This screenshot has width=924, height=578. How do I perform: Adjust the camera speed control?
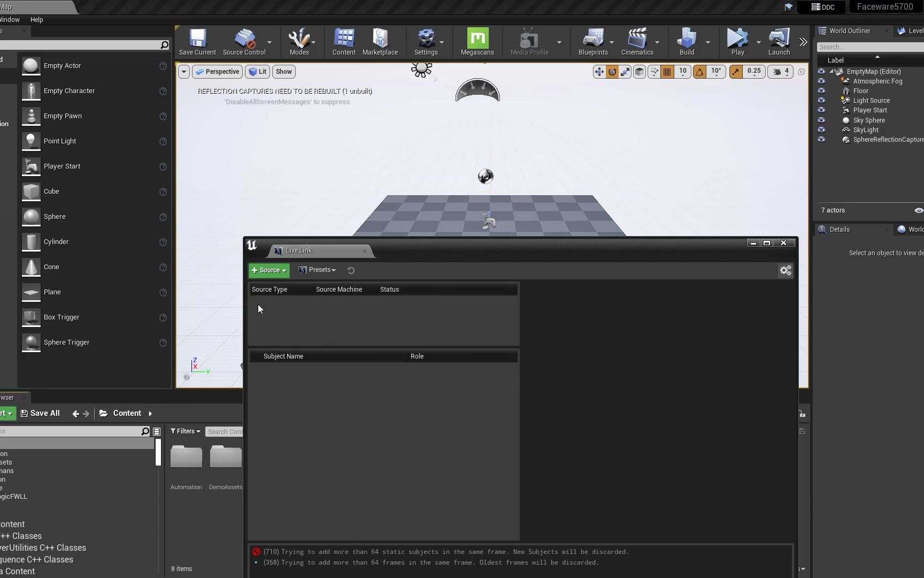[x=780, y=71]
